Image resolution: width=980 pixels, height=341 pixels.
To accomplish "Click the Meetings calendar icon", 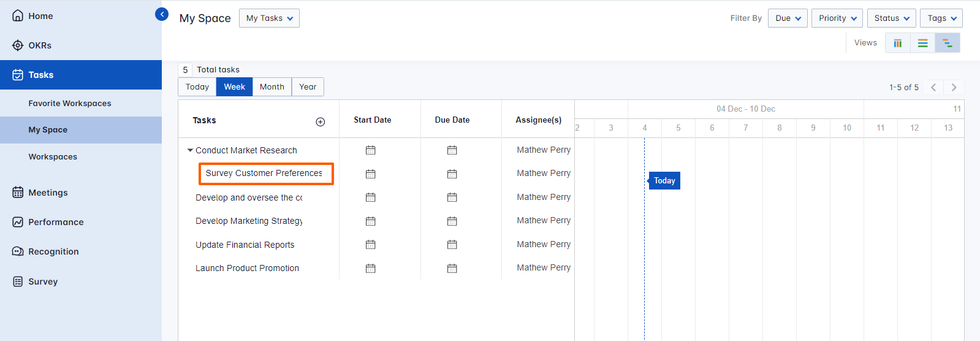I will (x=18, y=193).
